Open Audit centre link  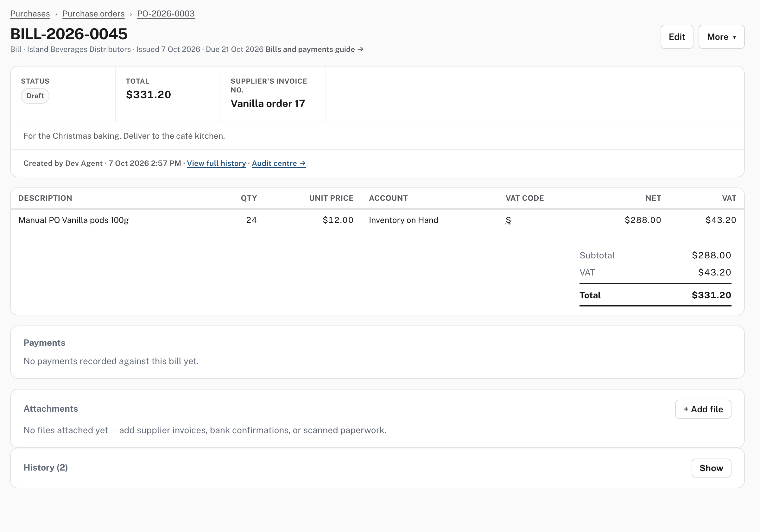click(279, 163)
